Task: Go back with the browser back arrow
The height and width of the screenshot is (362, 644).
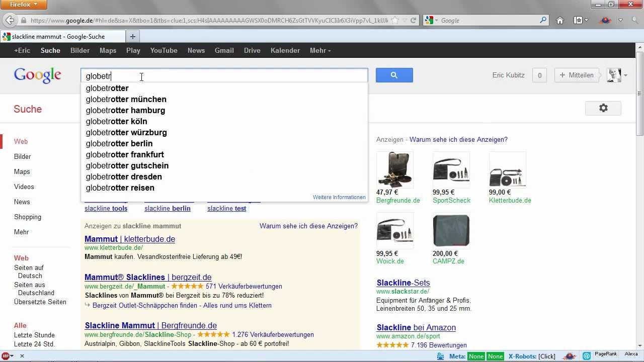Action: coord(10,21)
